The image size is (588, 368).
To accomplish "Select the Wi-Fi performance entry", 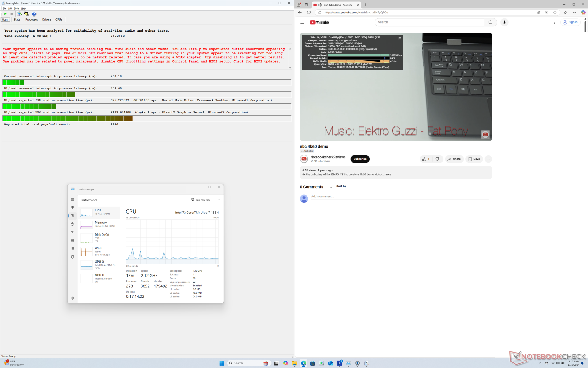I will (100, 251).
